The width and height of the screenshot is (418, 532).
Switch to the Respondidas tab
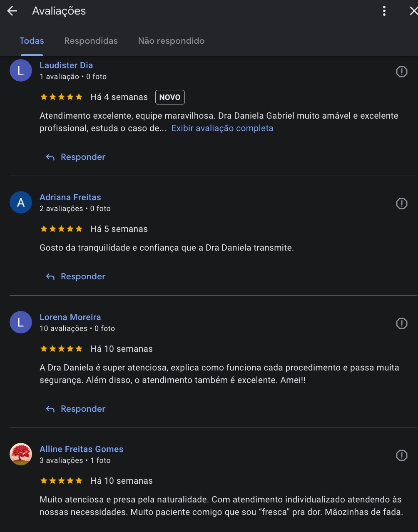click(x=91, y=41)
